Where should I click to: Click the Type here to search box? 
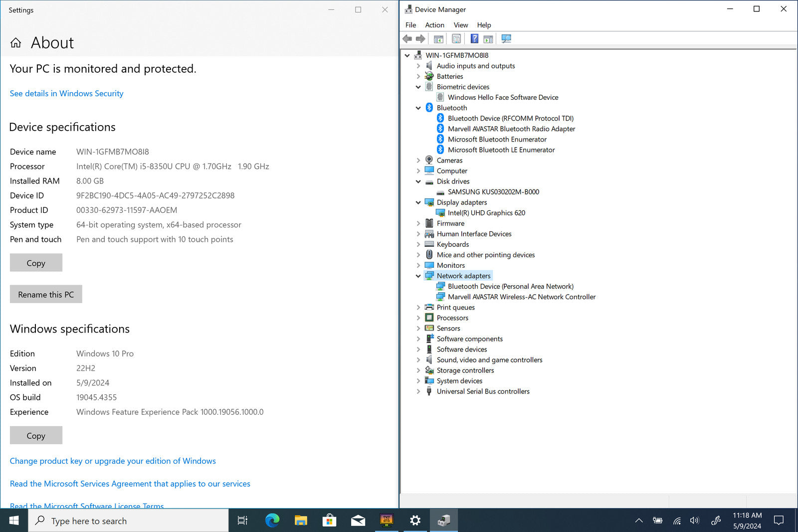click(x=128, y=521)
